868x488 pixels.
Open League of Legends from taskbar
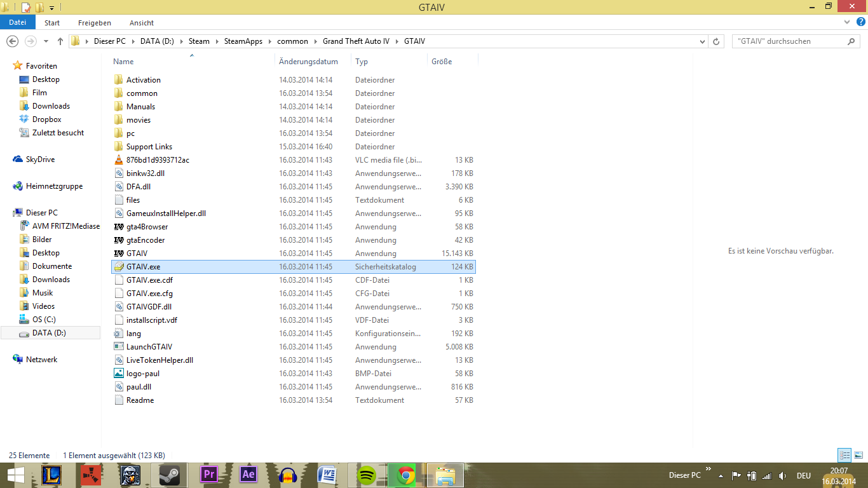(x=52, y=475)
